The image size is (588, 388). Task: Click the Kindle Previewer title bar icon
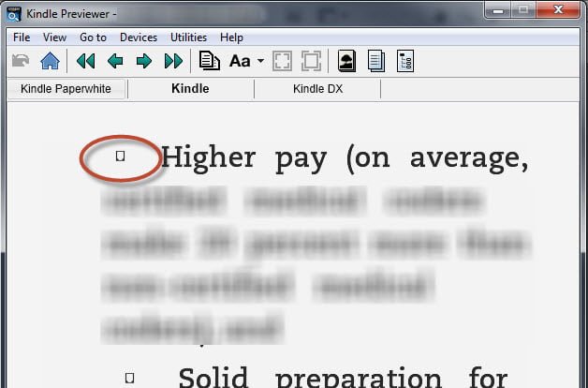point(14,14)
